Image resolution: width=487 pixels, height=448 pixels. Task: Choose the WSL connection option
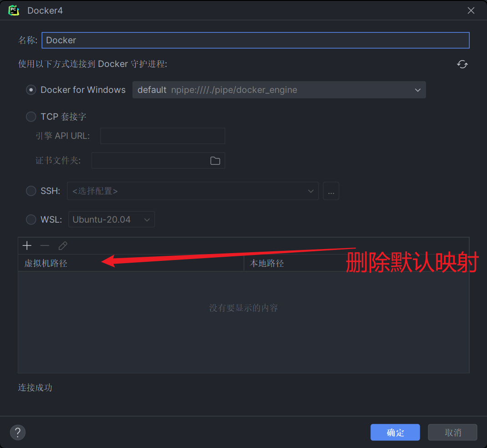[x=31, y=219]
